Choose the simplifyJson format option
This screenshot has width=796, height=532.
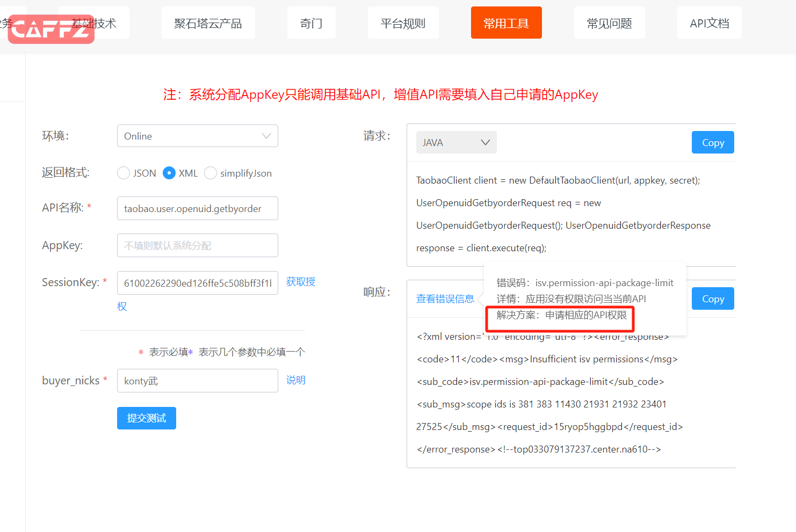(x=211, y=173)
